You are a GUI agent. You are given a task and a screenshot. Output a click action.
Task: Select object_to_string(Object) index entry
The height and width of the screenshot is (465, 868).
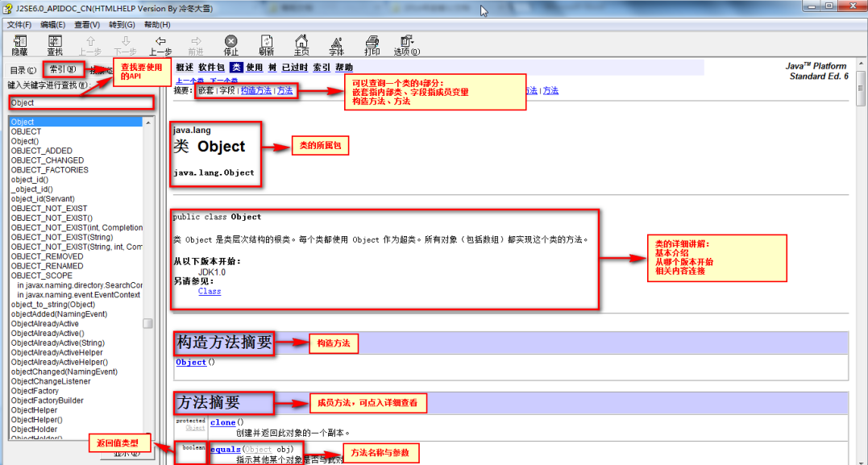pyautogui.click(x=52, y=305)
